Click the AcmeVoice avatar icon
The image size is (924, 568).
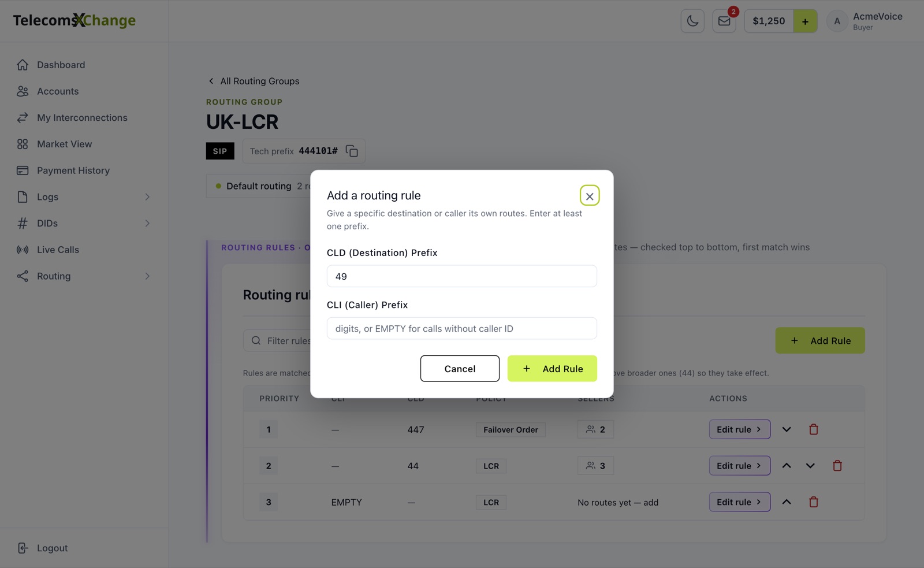[x=837, y=21]
